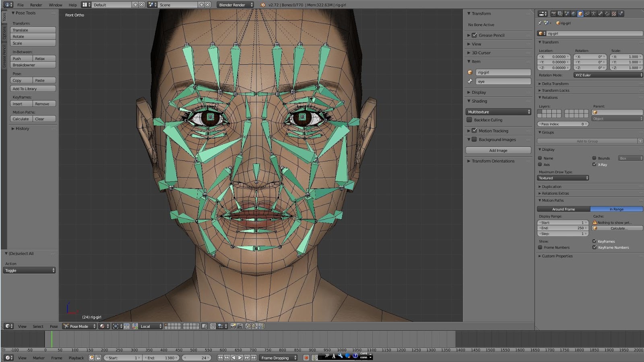The image size is (644, 362).
Task: Toggle the Bounds display checkbox
Action: click(x=595, y=158)
